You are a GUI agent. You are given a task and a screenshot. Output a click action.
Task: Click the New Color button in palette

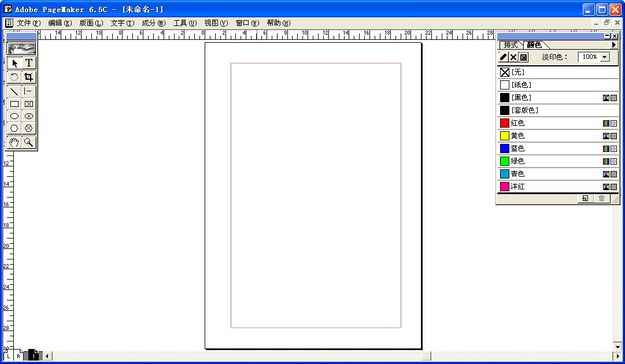coord(585,198)
